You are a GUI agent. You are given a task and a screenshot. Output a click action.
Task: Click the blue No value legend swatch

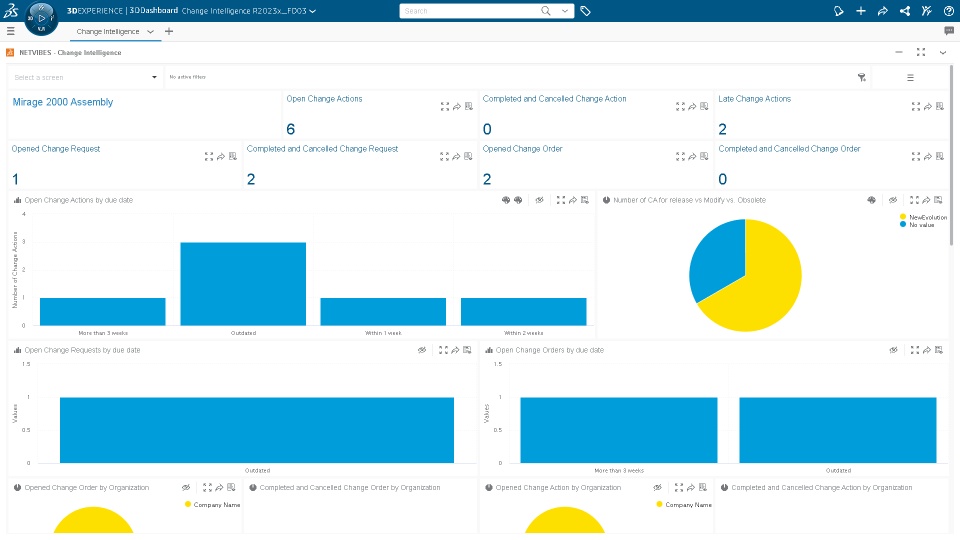point(902,225)
